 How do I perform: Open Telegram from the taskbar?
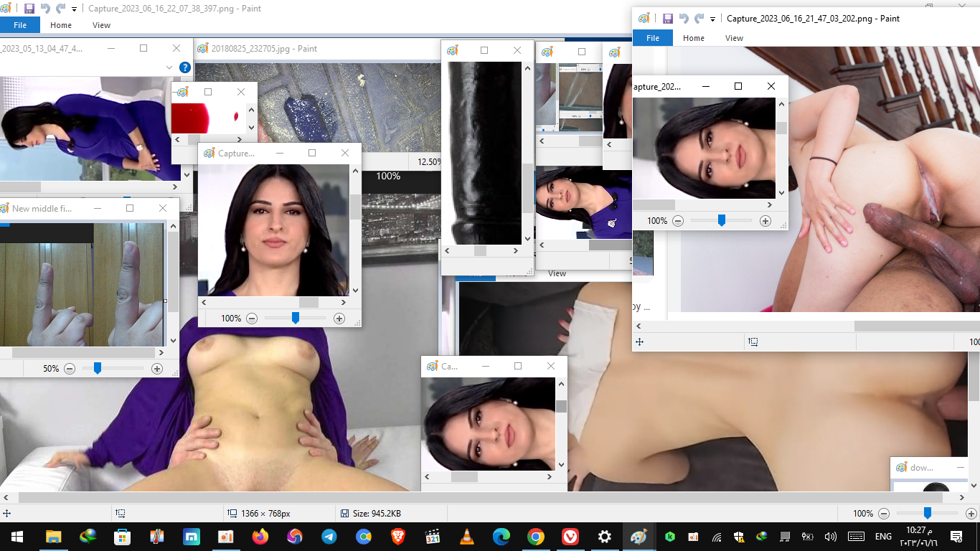coord(329,536)
